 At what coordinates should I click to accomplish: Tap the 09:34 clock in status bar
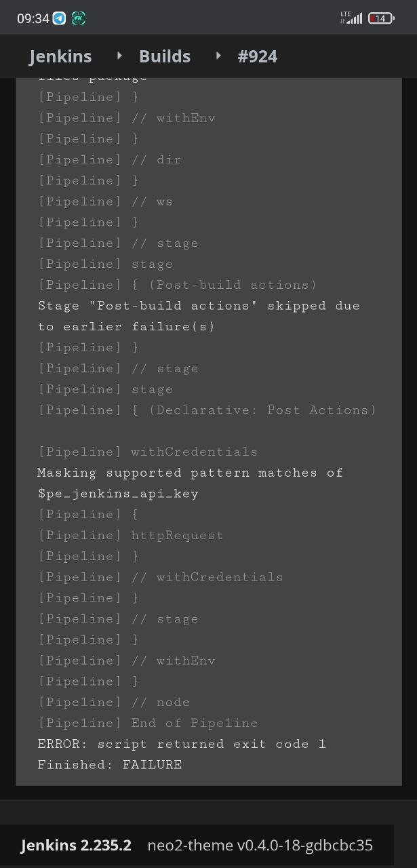pyautogui.click(x=33, y=18)
